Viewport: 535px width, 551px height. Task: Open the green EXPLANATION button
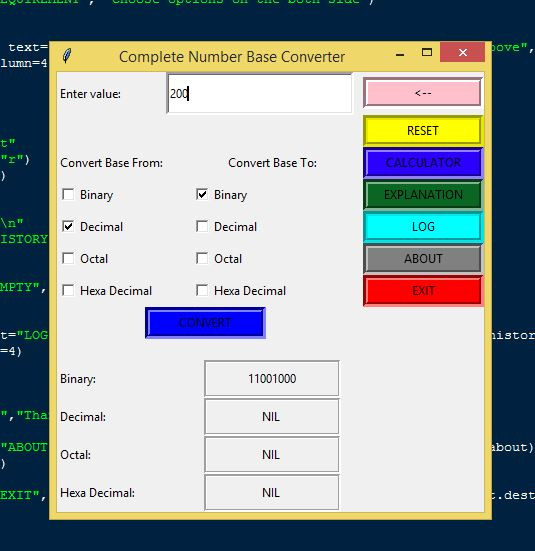(x=423, y=195)
